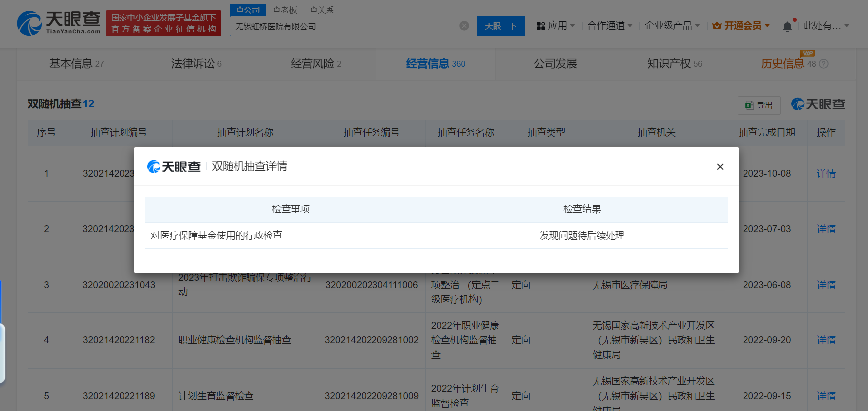The image size is (868, 411).
Task: Click the 检查结果 column header in dialog
Action: [x=582, y=209]
